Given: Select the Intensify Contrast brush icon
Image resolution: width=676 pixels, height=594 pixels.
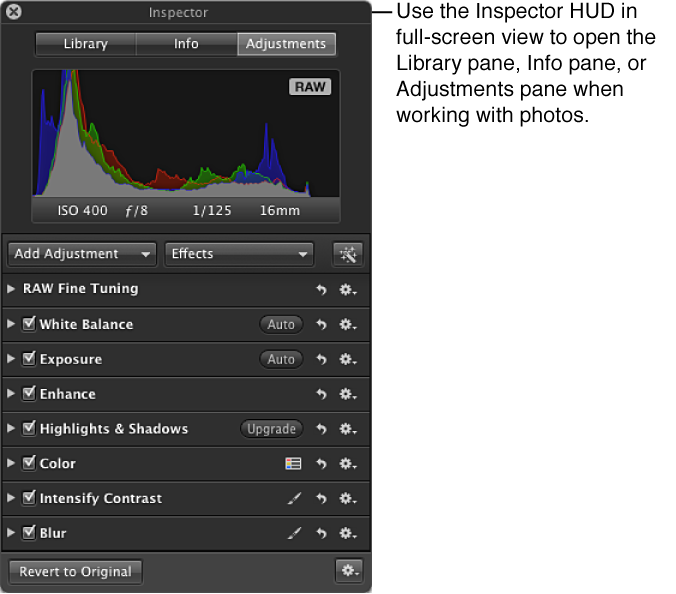Looking at the screenshot, I should coord(294,499).
